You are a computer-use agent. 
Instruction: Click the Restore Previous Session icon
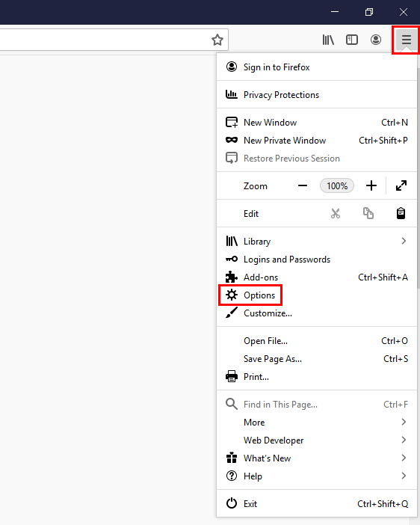pyautogui.click(x=232, y=158)
